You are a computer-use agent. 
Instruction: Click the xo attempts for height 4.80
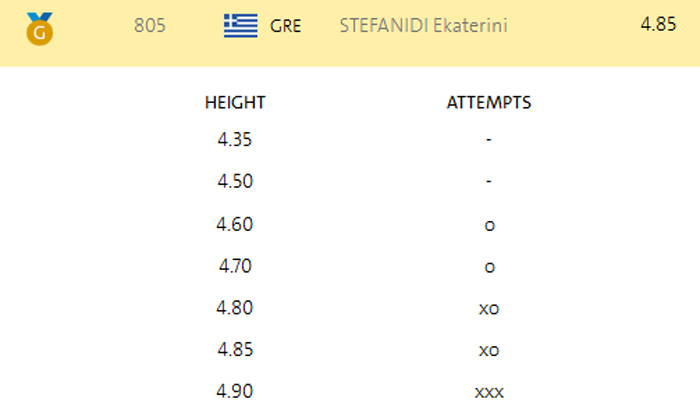point(489,309)
